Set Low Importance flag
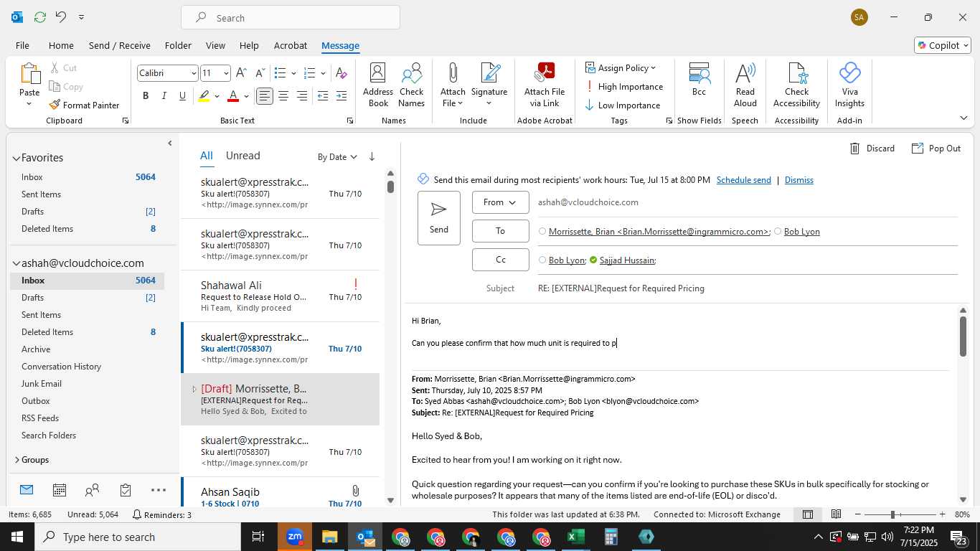The height and width of the screenshot is (551, 980). click(623, 105)
